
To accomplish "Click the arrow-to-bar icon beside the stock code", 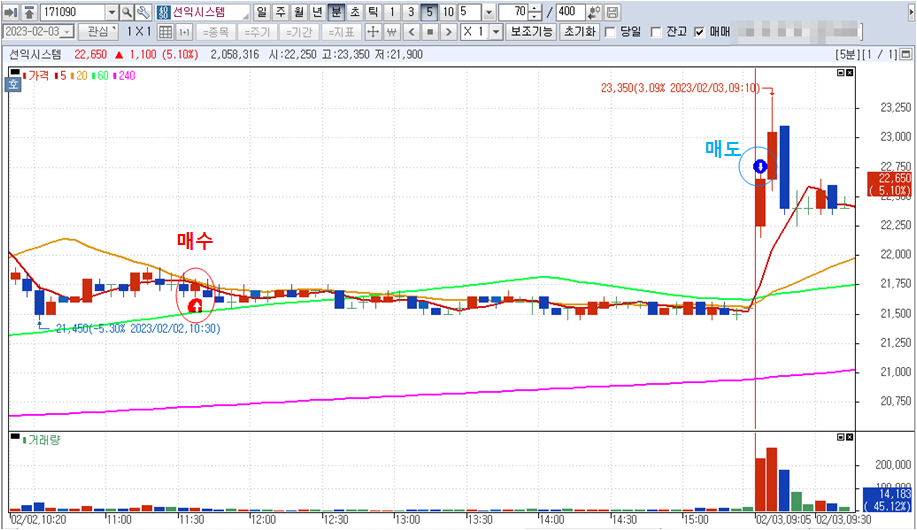I will click(x=11, y=12).
